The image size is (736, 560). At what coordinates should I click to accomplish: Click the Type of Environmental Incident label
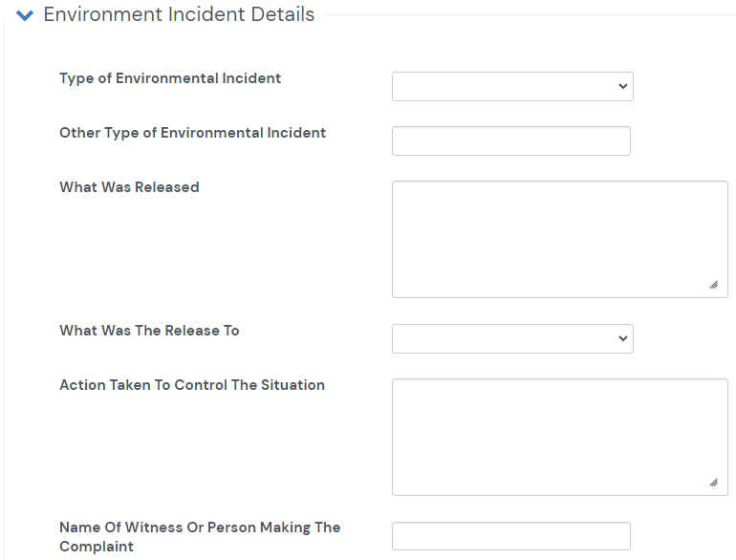[170, 78]
